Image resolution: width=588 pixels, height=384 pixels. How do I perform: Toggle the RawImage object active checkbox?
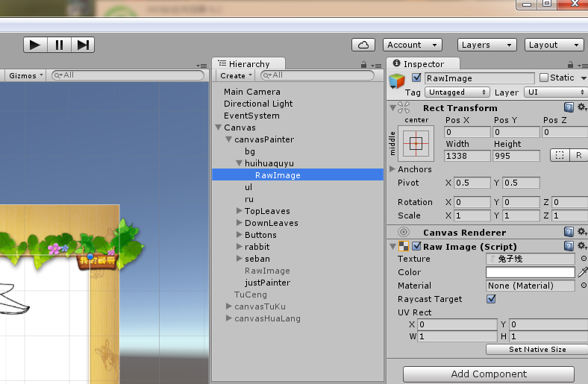coord(416,78)
